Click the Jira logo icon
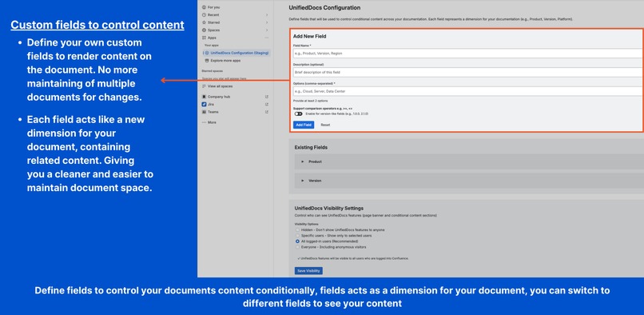Image resolution: width=644 pixels, height=315 pixels. [204, 105]
